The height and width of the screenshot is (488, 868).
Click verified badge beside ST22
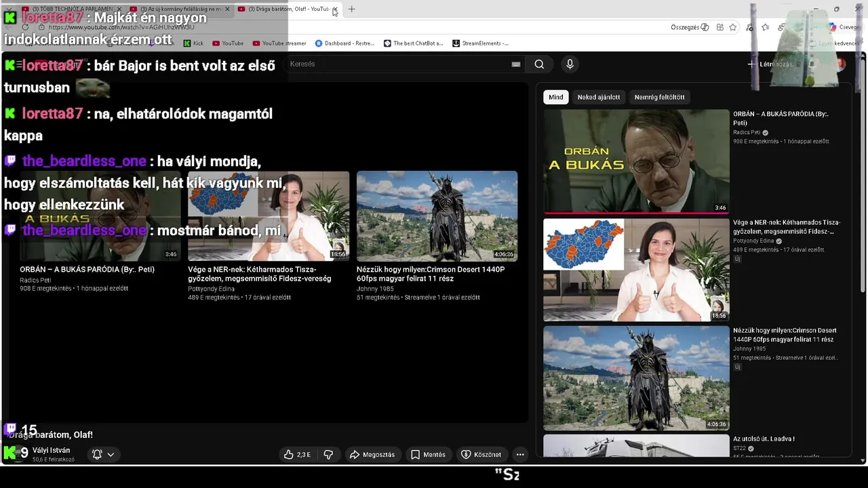(751, 449)
